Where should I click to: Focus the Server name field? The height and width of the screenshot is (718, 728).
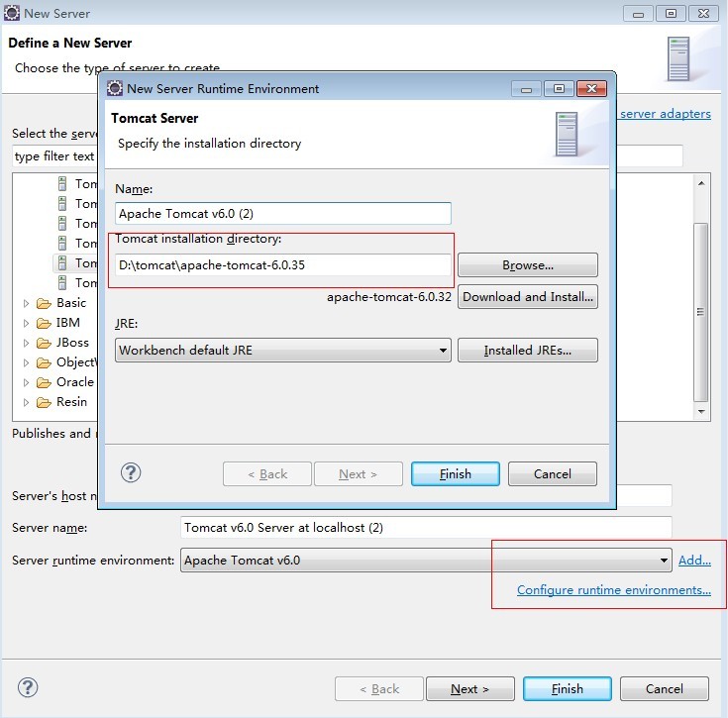tap(426, 528)
